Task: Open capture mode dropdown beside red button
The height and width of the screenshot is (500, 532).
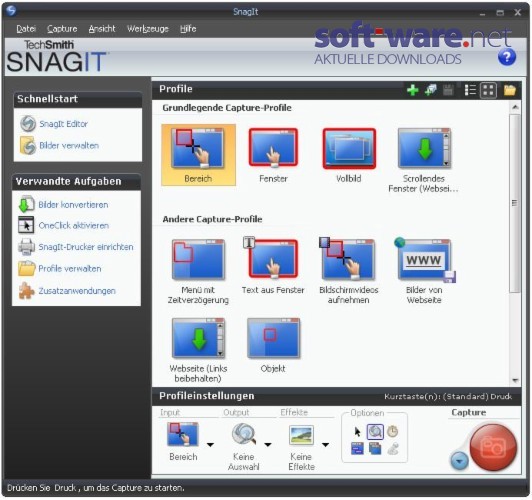Action: (459, 461)
